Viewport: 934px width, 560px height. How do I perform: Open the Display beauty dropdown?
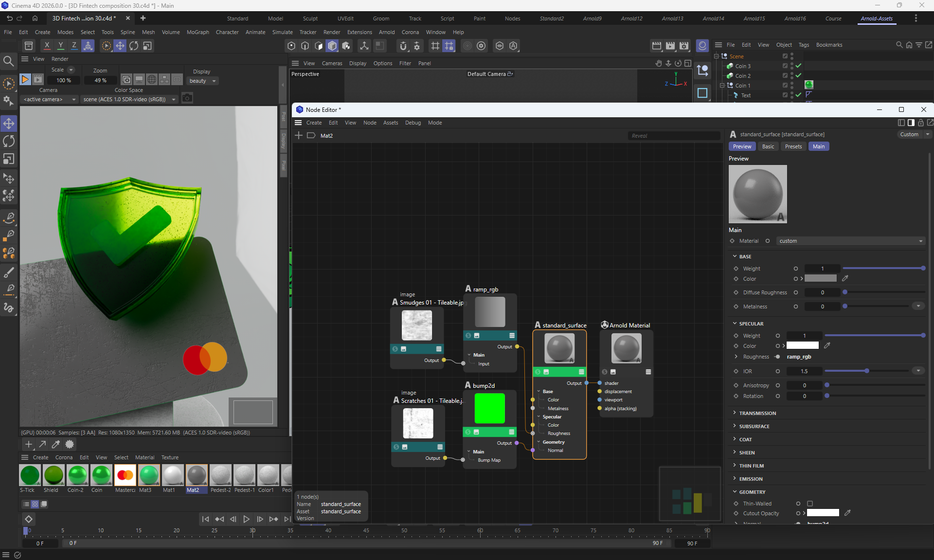(x=202, y=81)
